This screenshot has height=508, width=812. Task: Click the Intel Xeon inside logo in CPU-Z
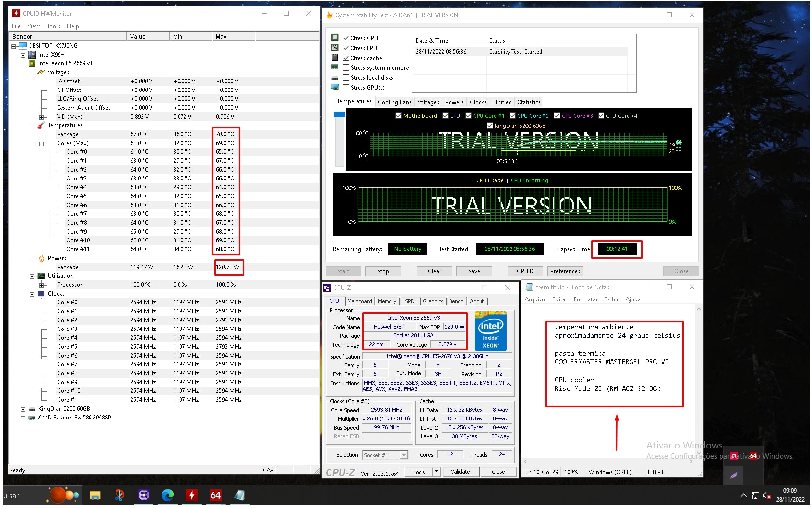pyautogui.click(x=490, y=330)
